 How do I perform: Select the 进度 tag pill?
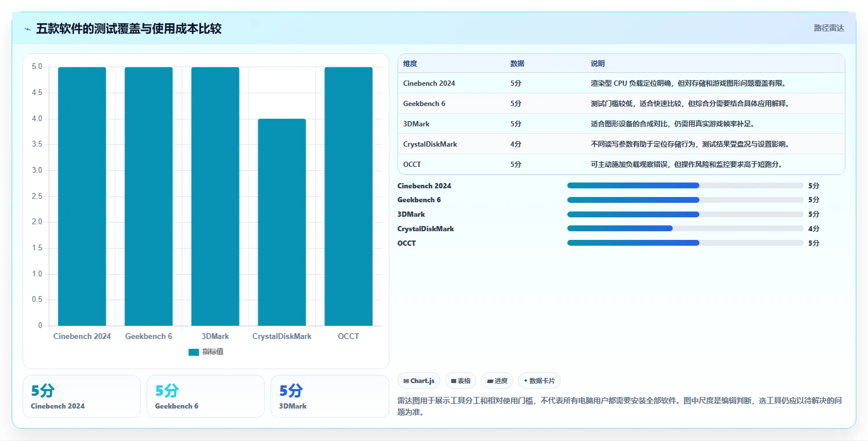pos(497,381)
